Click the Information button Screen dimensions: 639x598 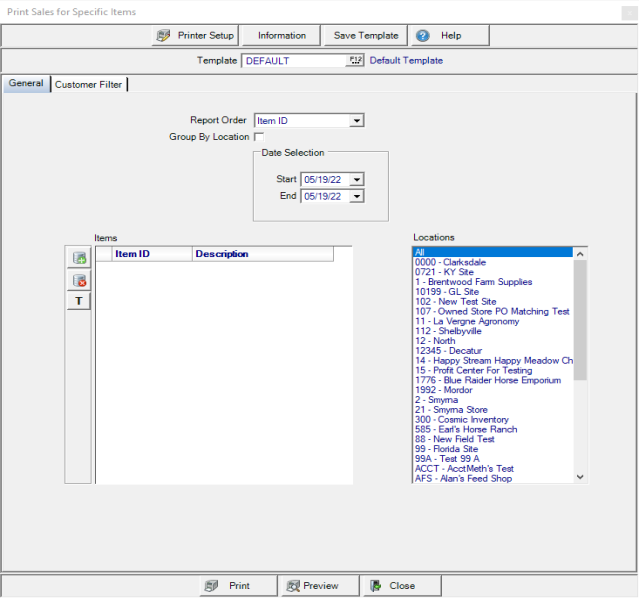pos(282,35)
